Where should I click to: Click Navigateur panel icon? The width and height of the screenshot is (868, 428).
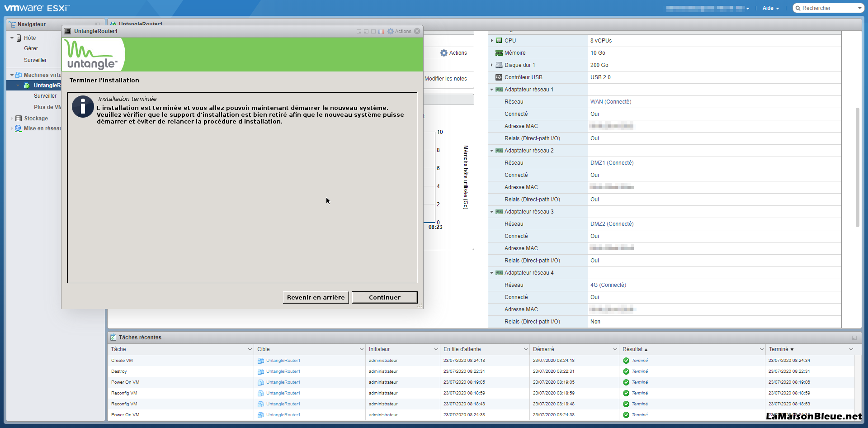point(12,24)
